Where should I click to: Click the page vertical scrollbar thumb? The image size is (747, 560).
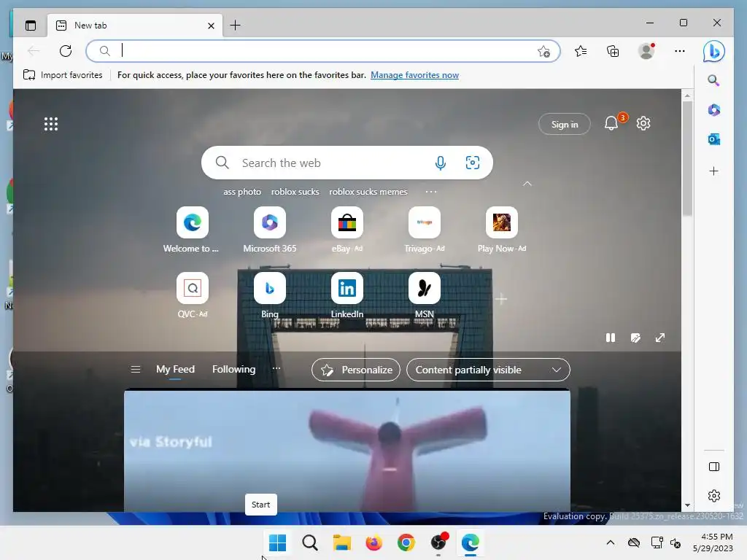(687, 158)
